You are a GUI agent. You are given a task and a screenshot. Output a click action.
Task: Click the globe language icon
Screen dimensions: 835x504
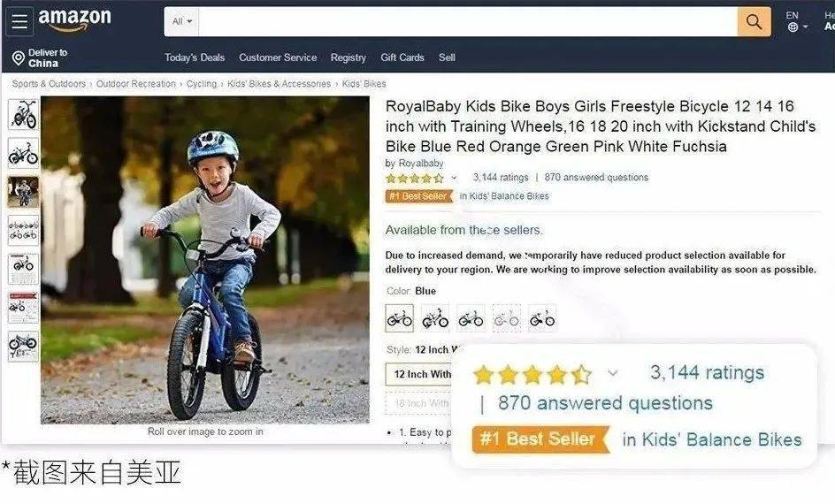click(793, 27)
